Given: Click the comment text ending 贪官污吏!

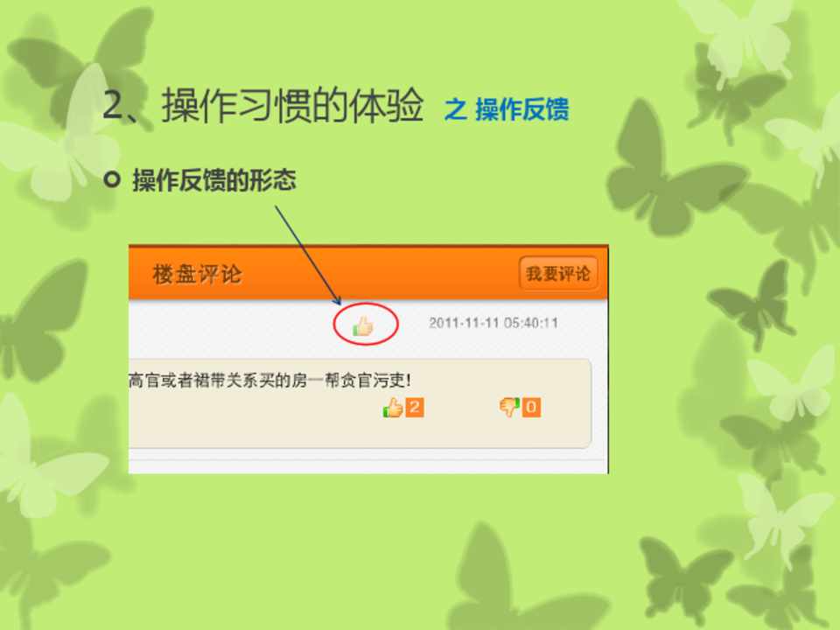Looking at the screenshot, I should [270, 381].
